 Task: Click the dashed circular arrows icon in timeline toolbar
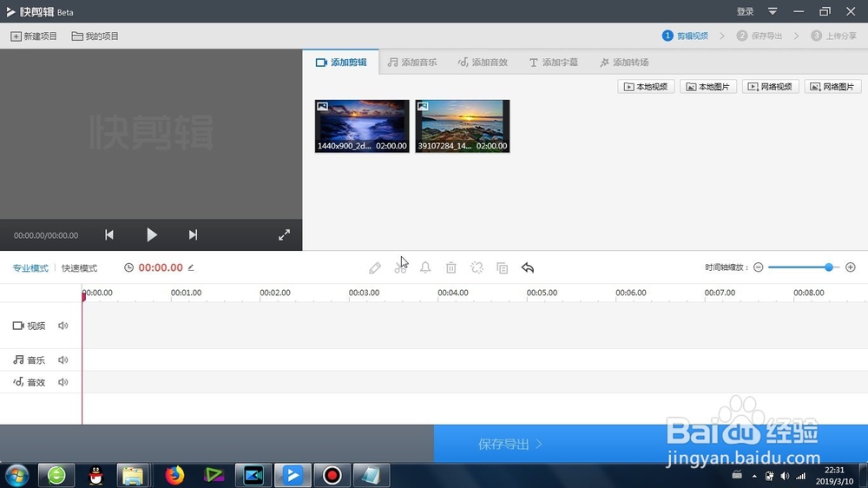(x=477, y=268)
